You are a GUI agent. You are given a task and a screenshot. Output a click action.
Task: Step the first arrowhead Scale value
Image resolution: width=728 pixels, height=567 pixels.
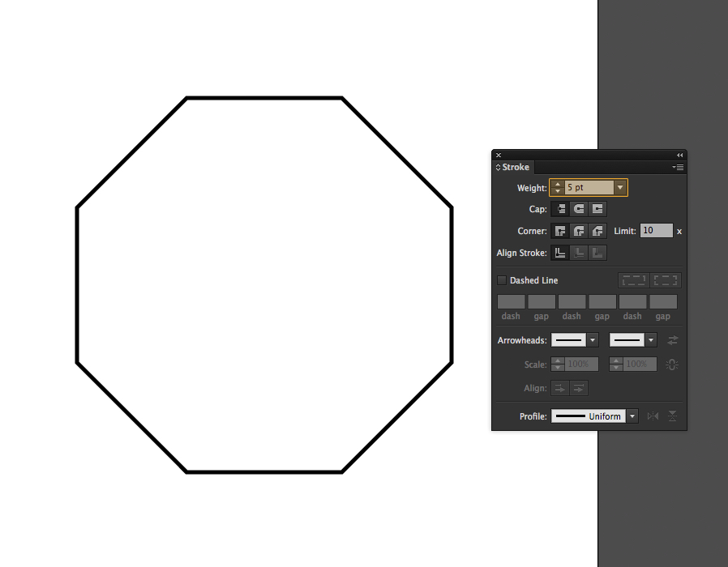[558, 364]
